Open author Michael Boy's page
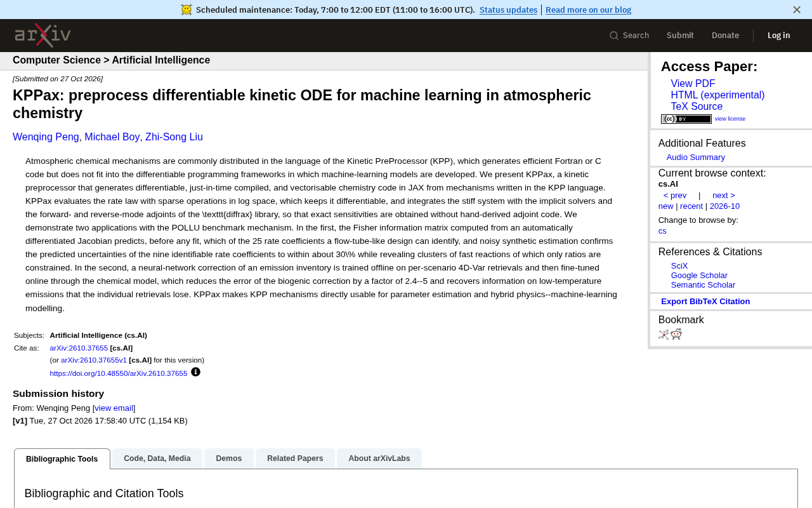The image size is (812, 508). pos(112,137)
